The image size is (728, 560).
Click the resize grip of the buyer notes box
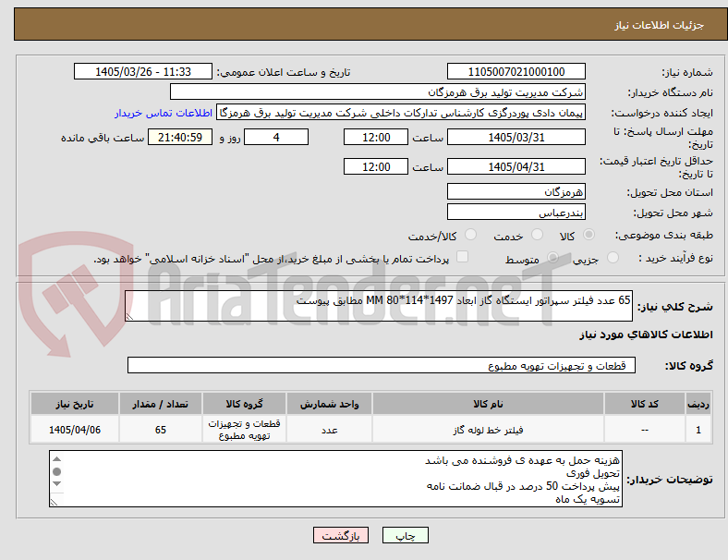pos(54,502)
